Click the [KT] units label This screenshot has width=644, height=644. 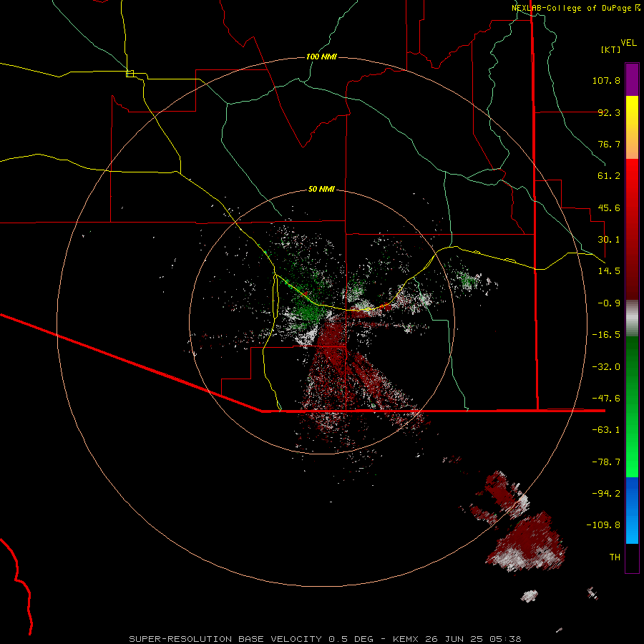610,49
